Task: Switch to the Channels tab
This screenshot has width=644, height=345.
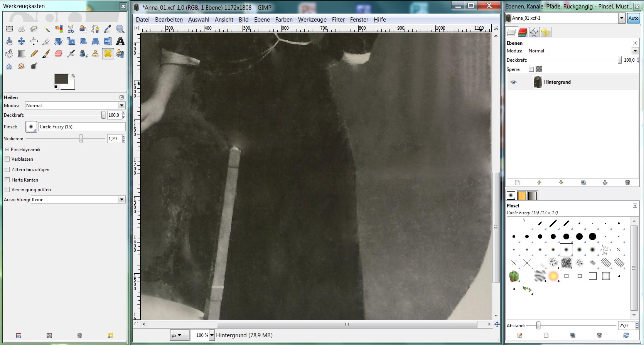Action: tap(523, 32)
